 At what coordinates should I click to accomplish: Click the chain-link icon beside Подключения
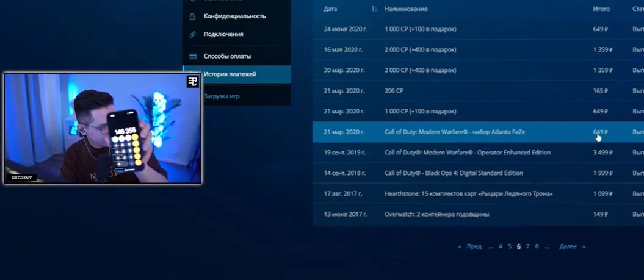pos(192,35)
